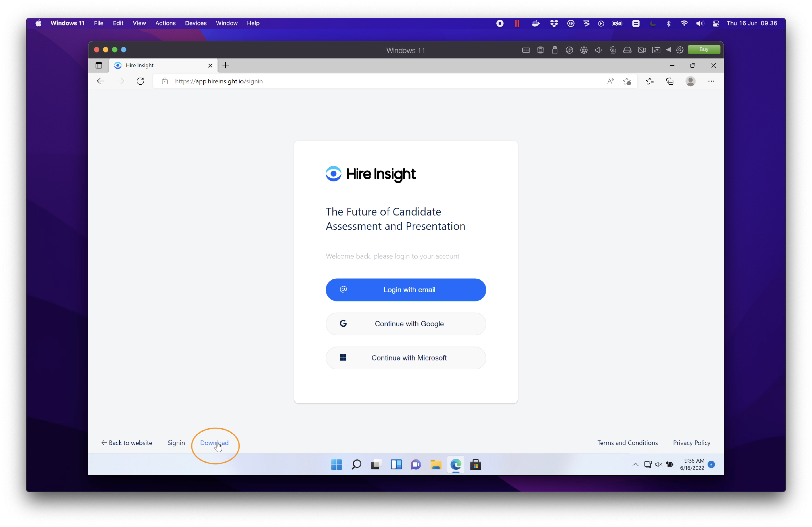Screen dimensions: 812x527
Task: Open the Parallels configuration gear icon
Action: [x=680, y=50]
